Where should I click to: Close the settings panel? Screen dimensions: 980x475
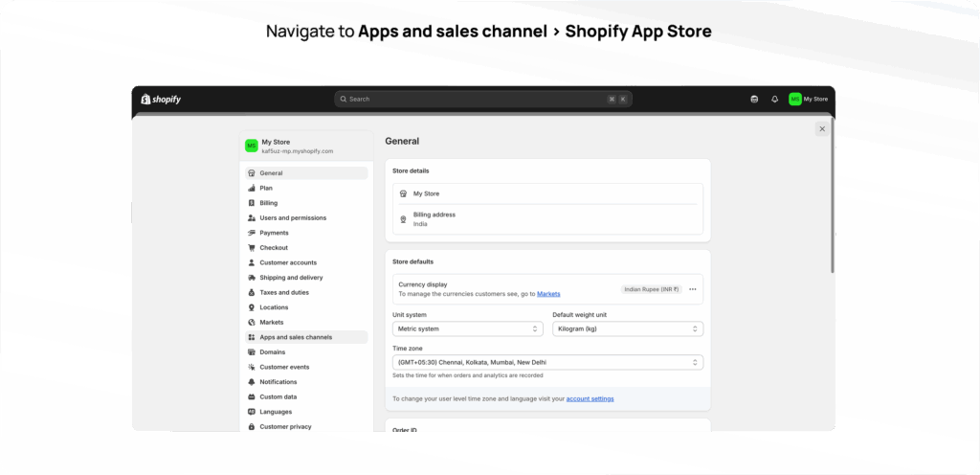(822, 128)
